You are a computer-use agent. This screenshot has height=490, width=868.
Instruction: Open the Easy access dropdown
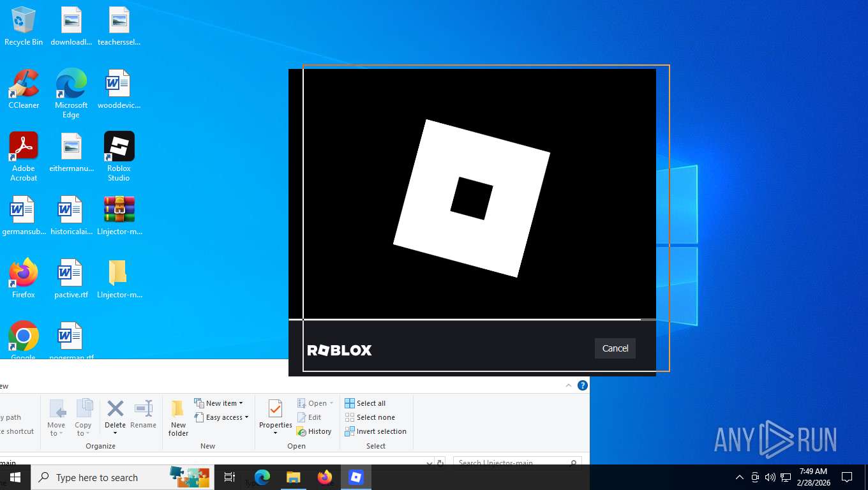coord(221,417)
